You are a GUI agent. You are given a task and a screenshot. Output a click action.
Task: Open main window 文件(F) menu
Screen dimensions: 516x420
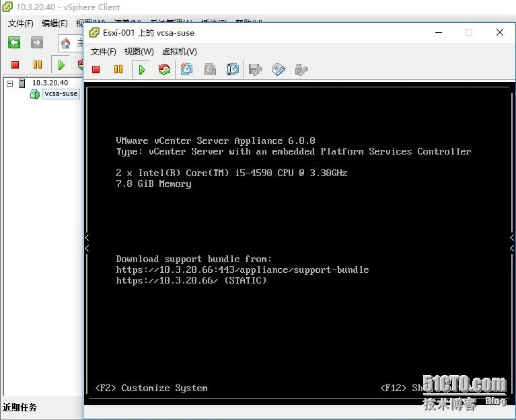tap(20, 24)
